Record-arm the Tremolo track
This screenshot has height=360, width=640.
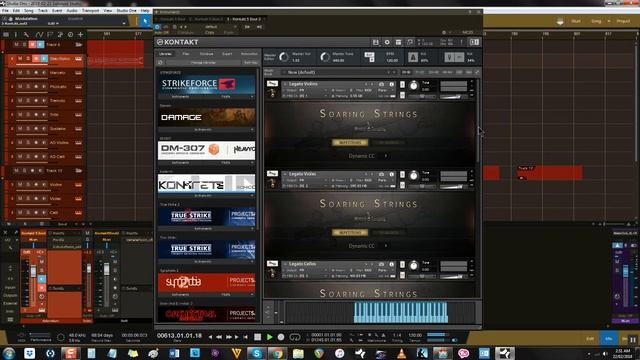coord(36,100)
